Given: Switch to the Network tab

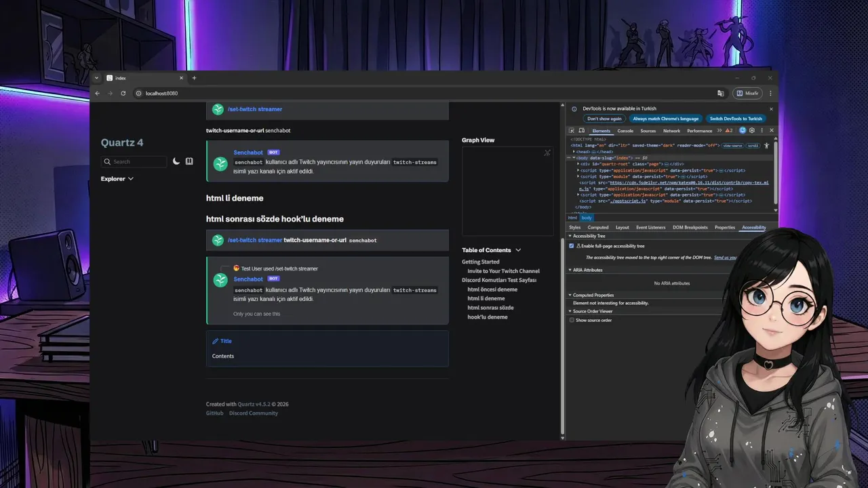Looking at the screenshot, I should (671, 131).
